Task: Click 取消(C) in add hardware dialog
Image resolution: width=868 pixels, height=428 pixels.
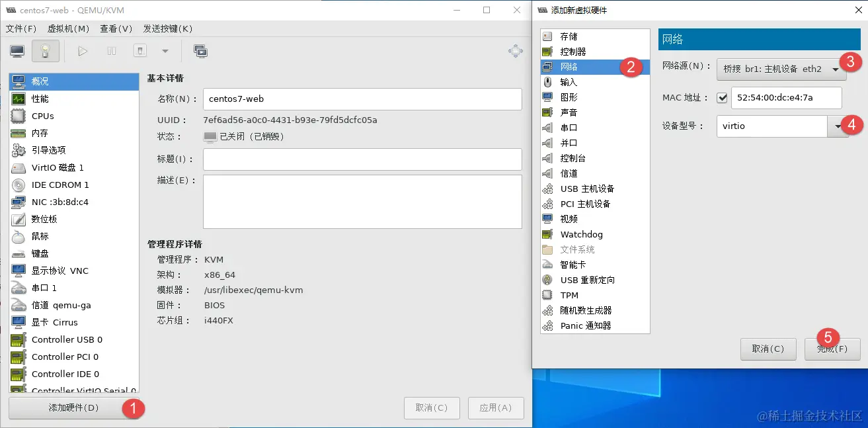Action: tap(768, 349)
